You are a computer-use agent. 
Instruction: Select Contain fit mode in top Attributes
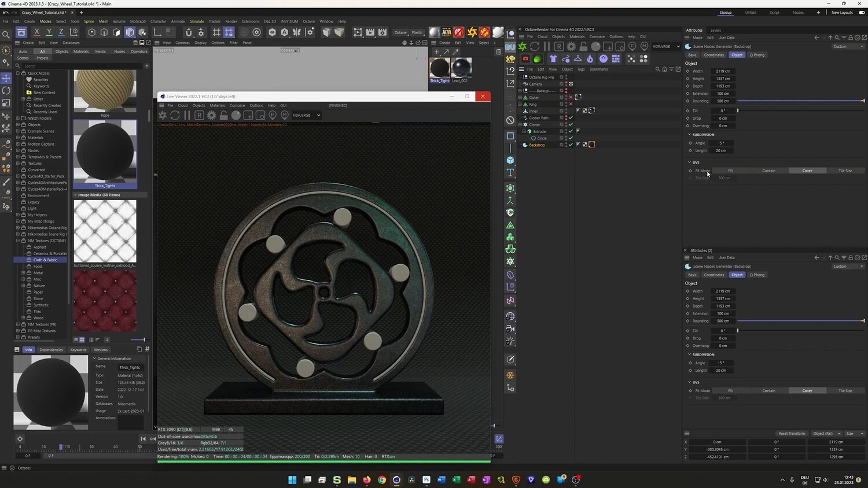click(x=768, y=171)
